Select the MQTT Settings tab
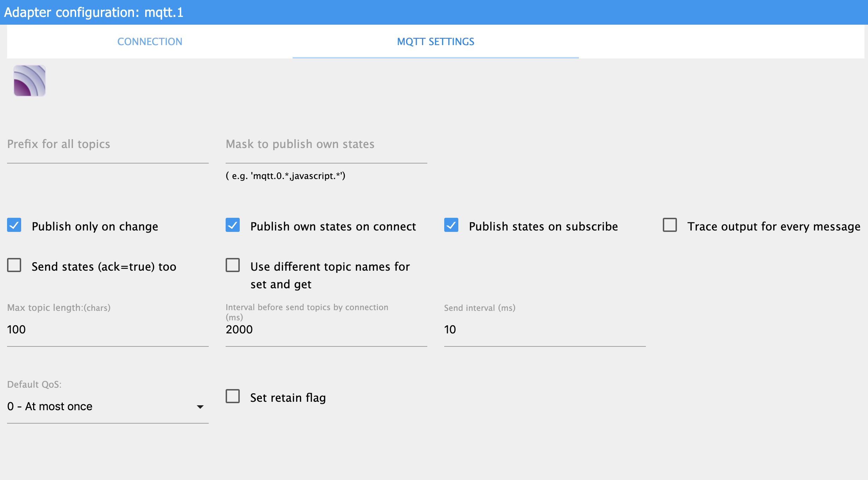This screenshot has width=868, height=480. pyautogui.click(x=435, y=42)
